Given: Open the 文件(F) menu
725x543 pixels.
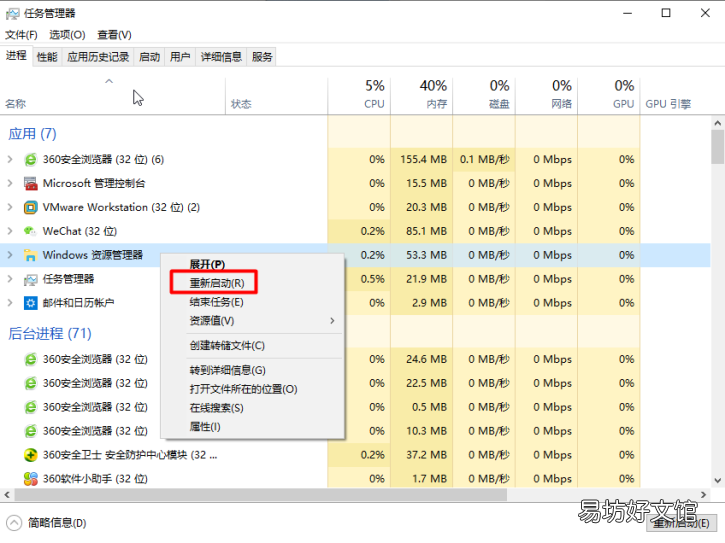Looking at the screenshot, I should (21, 35).
